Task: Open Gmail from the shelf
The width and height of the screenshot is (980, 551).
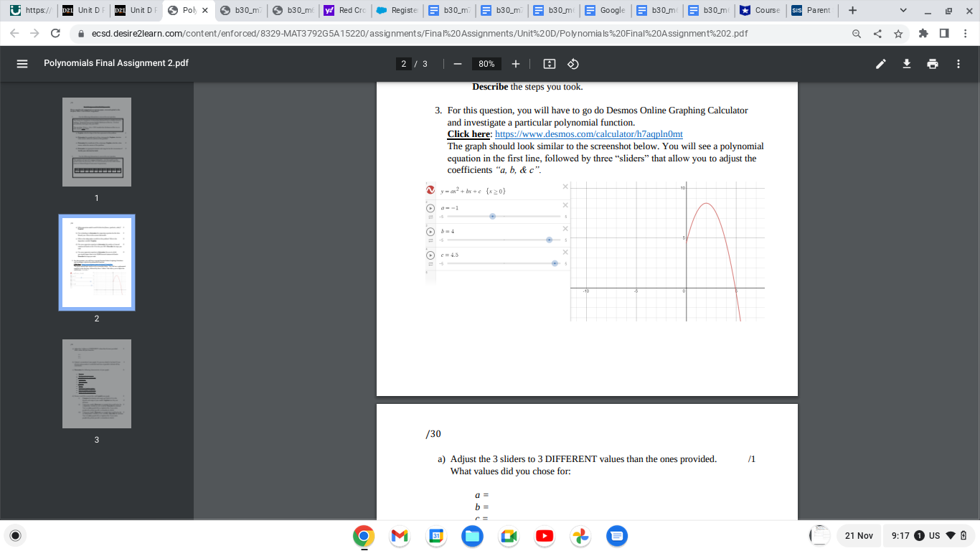Action: [400, 536]
